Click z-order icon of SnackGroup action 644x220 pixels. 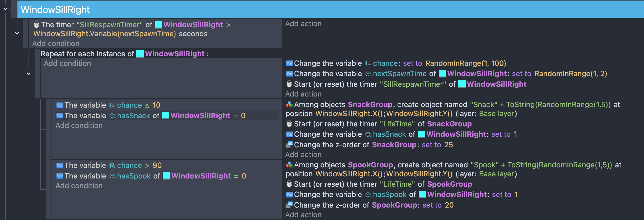[289, 145]
